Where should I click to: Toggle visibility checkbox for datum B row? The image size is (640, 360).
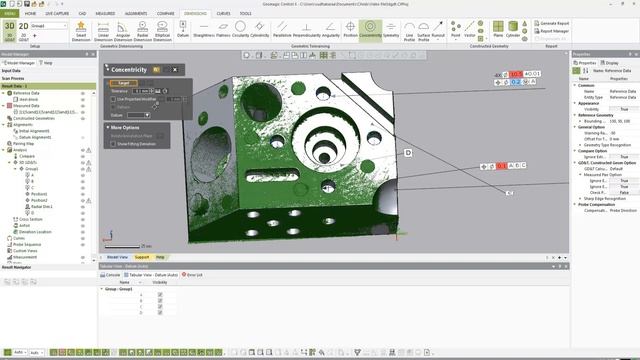[x=160, y=300]
